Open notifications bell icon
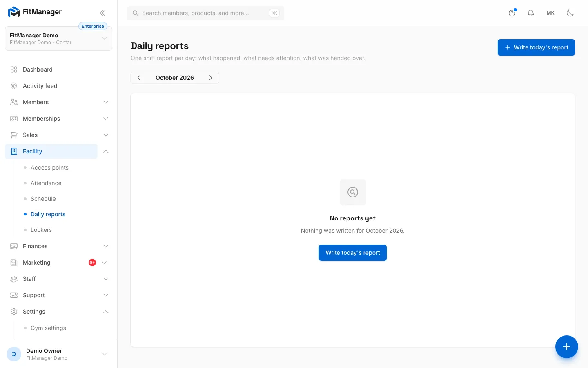Image resolution: width=588 pixels, height=368 pixels. 531,13
